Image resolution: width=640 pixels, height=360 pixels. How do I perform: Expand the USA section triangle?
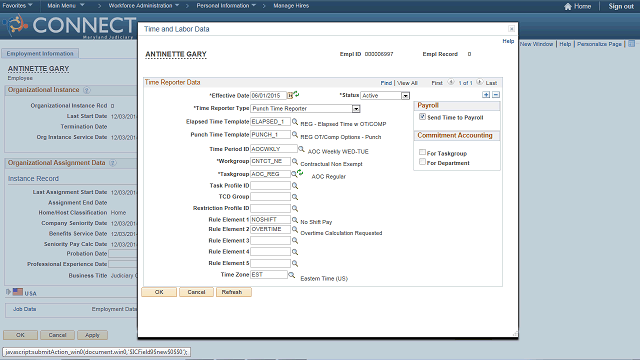8,292
